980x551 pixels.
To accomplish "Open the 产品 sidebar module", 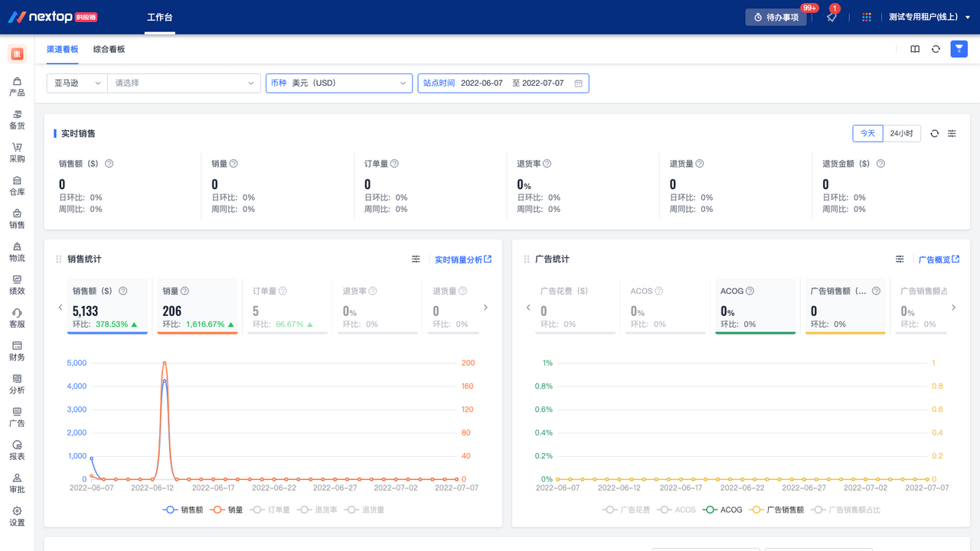I will 17,86.
